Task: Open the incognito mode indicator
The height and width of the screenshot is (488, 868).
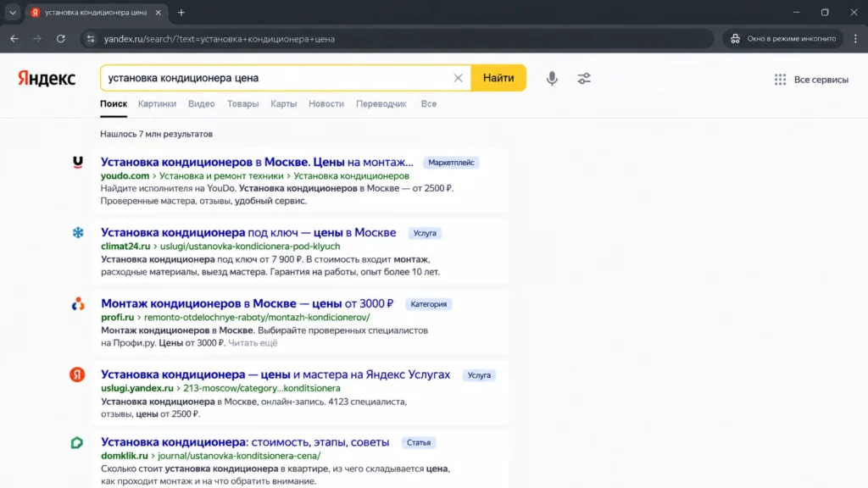Action: [783, 39]
